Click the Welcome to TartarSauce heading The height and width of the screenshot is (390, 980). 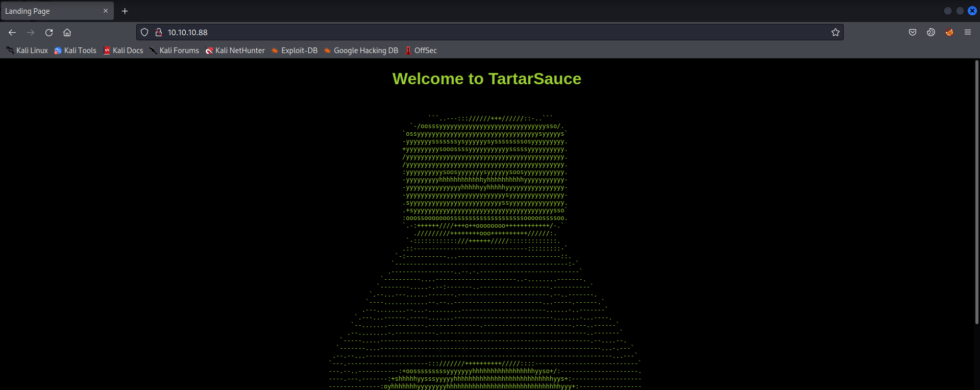coord(487,79)
